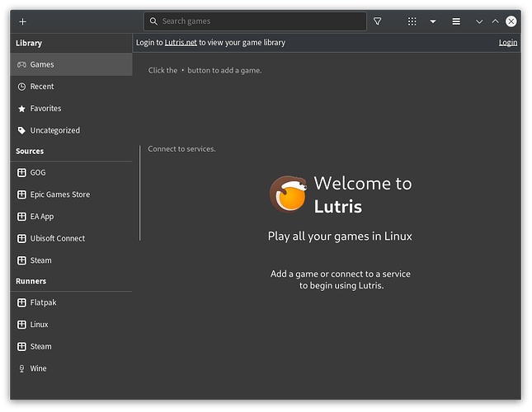Click the 'Connect to services.' text
The height and width of the screenshot is (412, 532).
(x=181, y=149)
